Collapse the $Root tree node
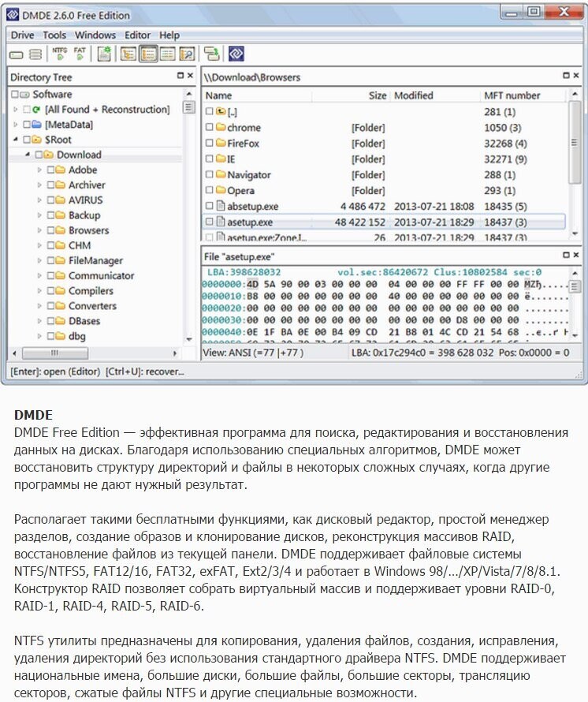The width and height of the screenshot is (588, 702). [x=16, y=140]
